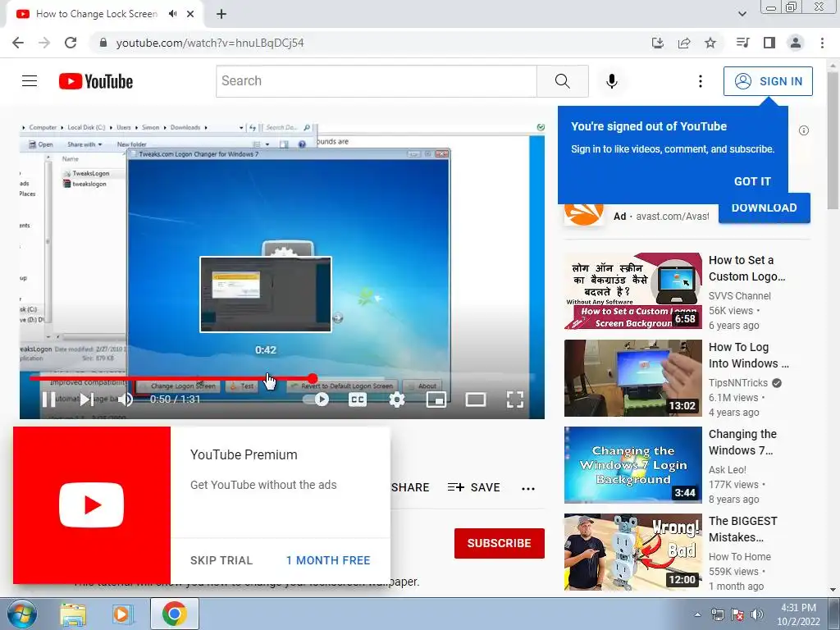This screenshot has width=840, height=630.
Task: Click the DOWNLOAD ad button
Action: (764, 208)
